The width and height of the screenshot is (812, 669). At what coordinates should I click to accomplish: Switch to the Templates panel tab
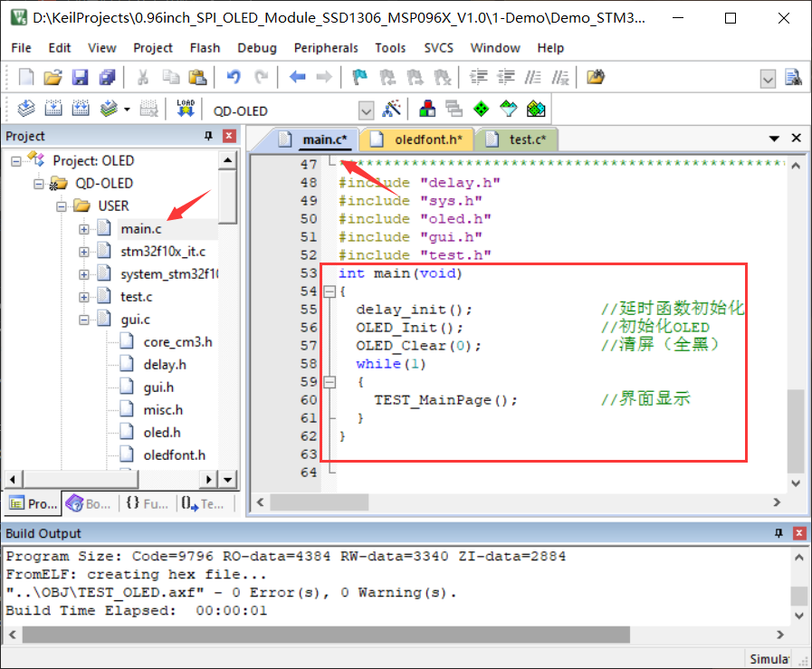tap(204, 504)
